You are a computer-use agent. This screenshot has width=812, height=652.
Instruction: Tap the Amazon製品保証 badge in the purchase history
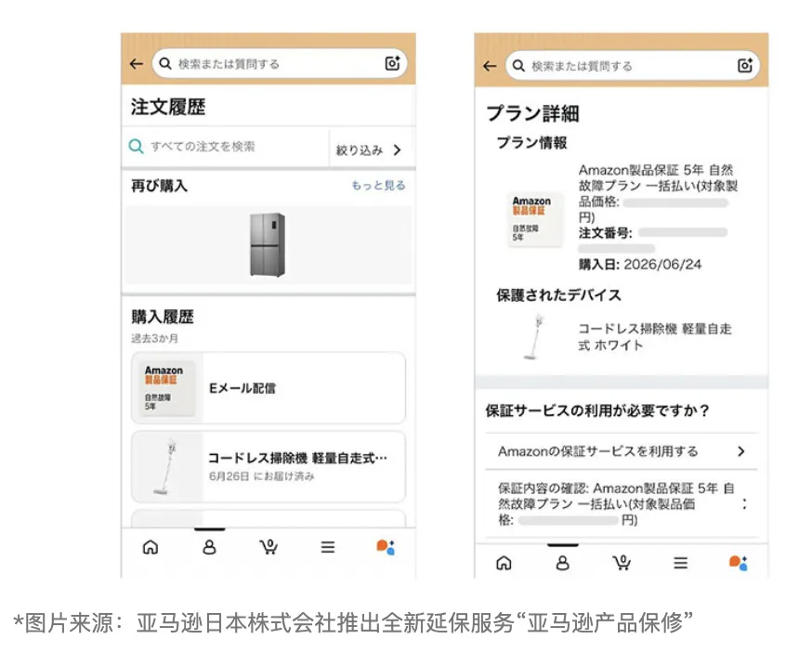[x=166, y=388]
